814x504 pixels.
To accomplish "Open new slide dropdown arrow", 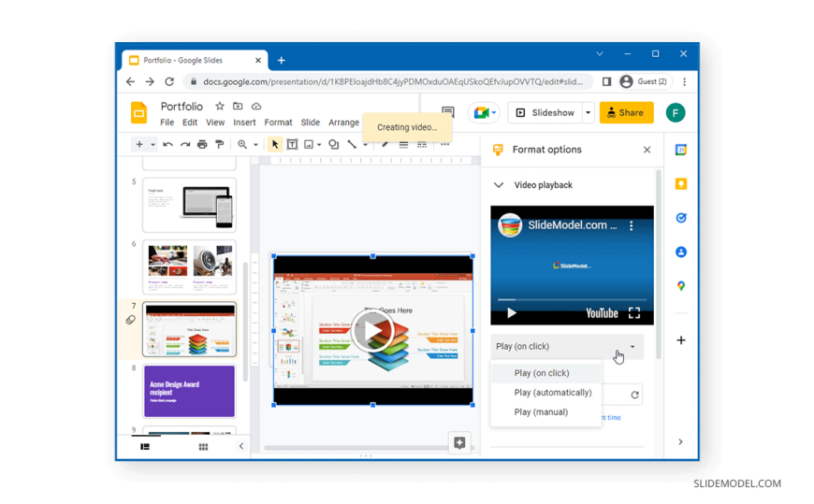I will (153, 145).
